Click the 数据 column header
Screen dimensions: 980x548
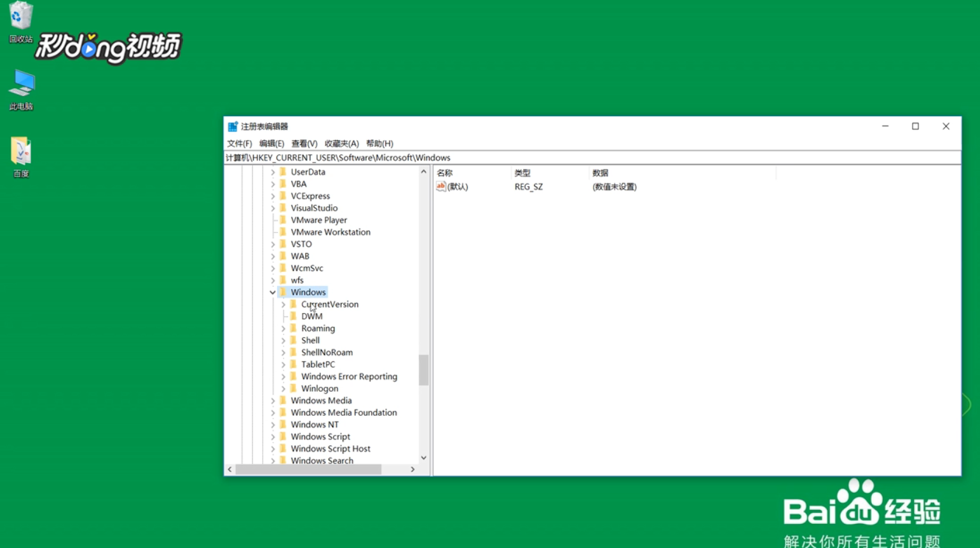pyautogui.click(x=683, y=173)
